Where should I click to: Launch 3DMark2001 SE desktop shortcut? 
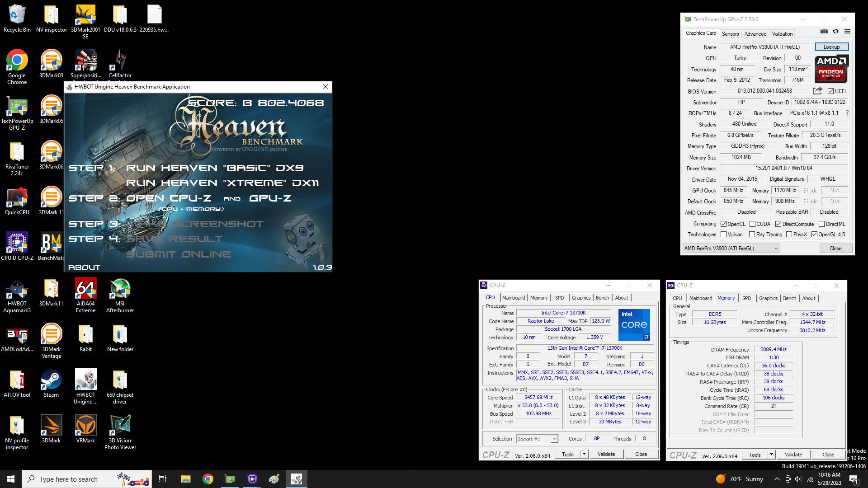point(85,22)
